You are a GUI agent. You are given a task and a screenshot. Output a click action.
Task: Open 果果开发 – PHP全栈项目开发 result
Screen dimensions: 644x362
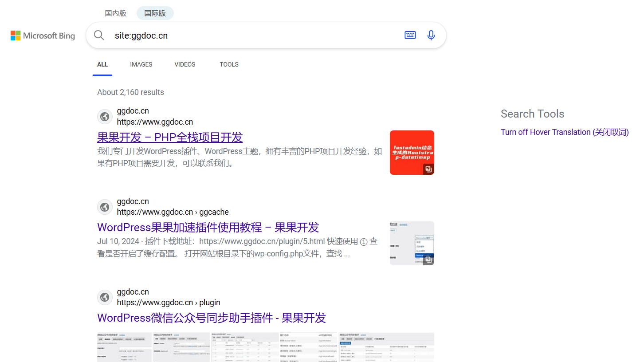coord(170,137)
